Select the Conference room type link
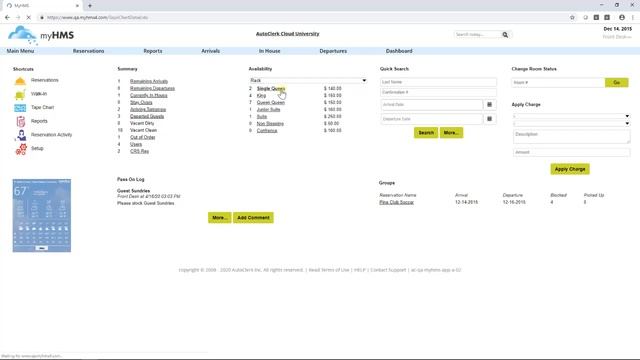This screenshot has width=640, height=360. pos(267,131)
